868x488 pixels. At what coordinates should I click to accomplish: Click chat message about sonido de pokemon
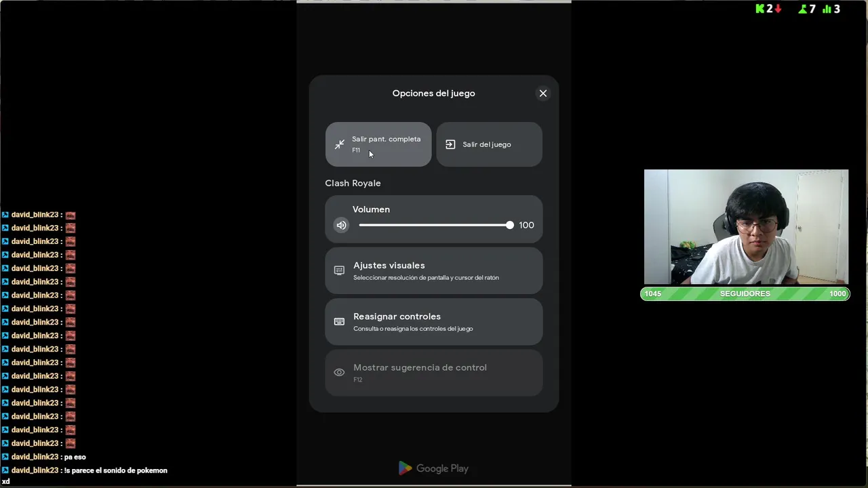(115, 470)
